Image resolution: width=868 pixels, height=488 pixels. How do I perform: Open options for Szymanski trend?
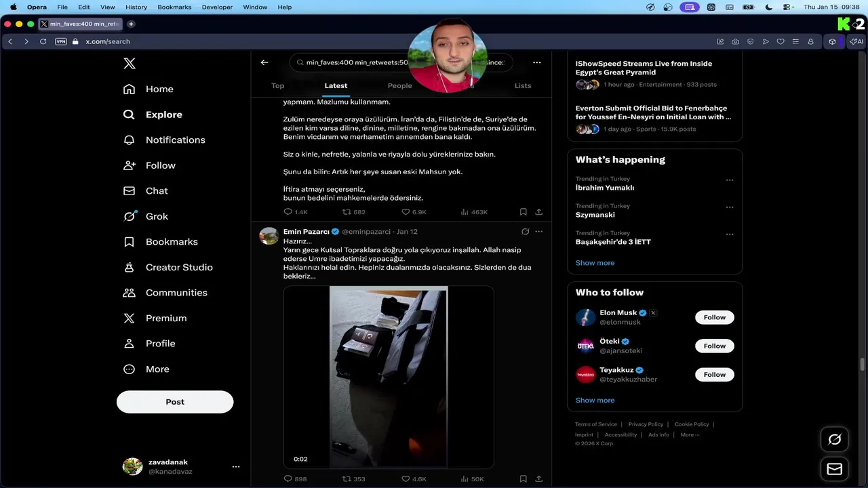[x=730, y=207]
